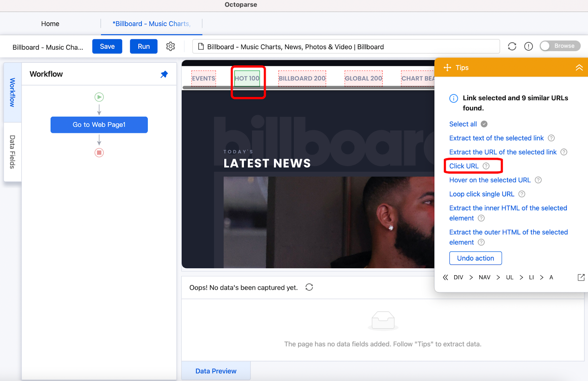The width and height of the screenshot is (588, 381).
Task: Click the LATEST NEWS heading
Action: point(267,163)
